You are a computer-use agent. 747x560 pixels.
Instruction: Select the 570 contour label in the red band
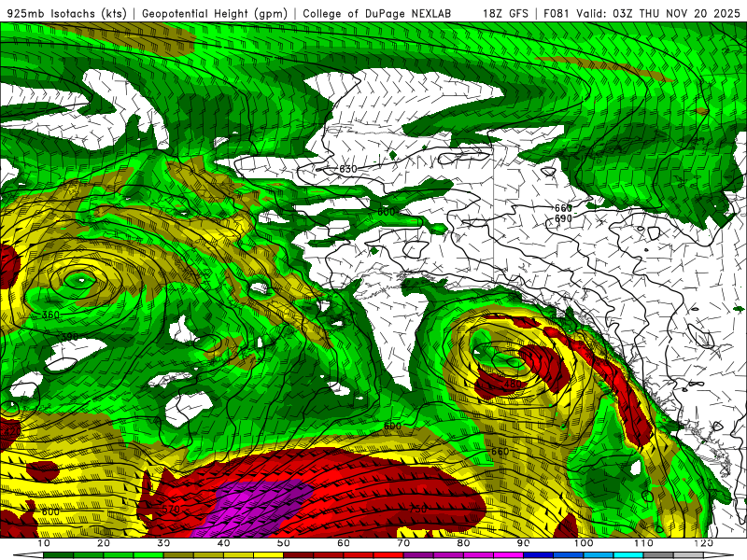coord(171,509)
